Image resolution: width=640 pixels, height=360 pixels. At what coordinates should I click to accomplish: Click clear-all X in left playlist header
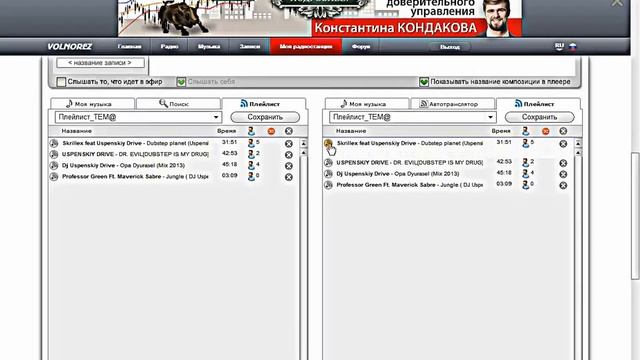289,131
